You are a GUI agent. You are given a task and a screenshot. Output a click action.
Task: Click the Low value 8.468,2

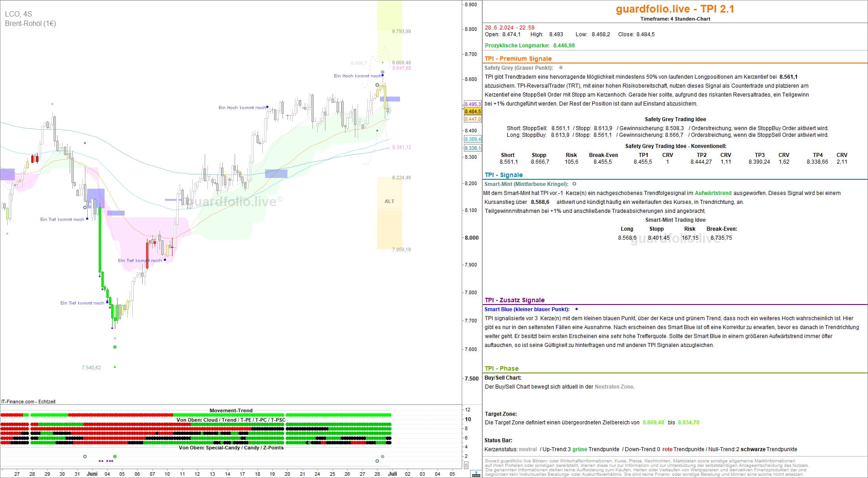point(600,34)
